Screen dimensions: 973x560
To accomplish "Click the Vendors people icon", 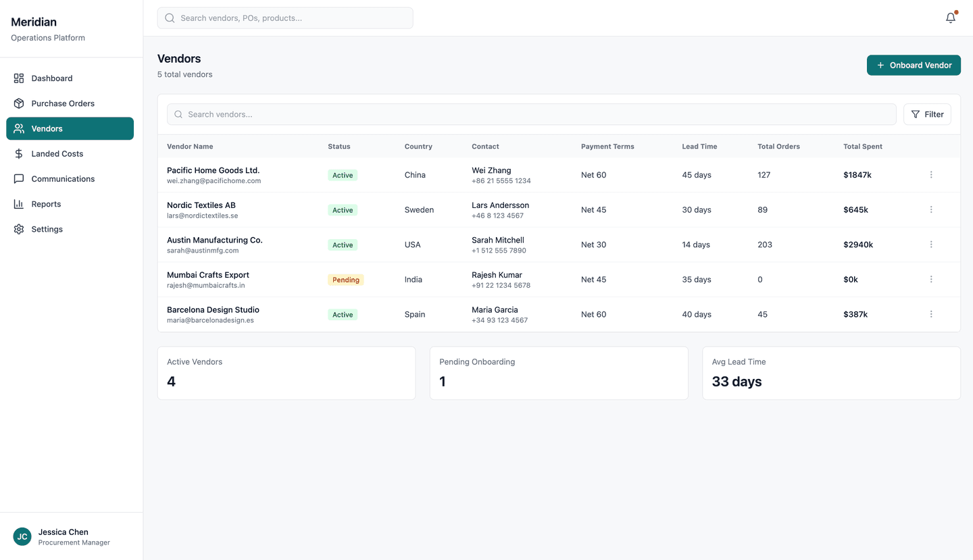I will coord(18,128).
